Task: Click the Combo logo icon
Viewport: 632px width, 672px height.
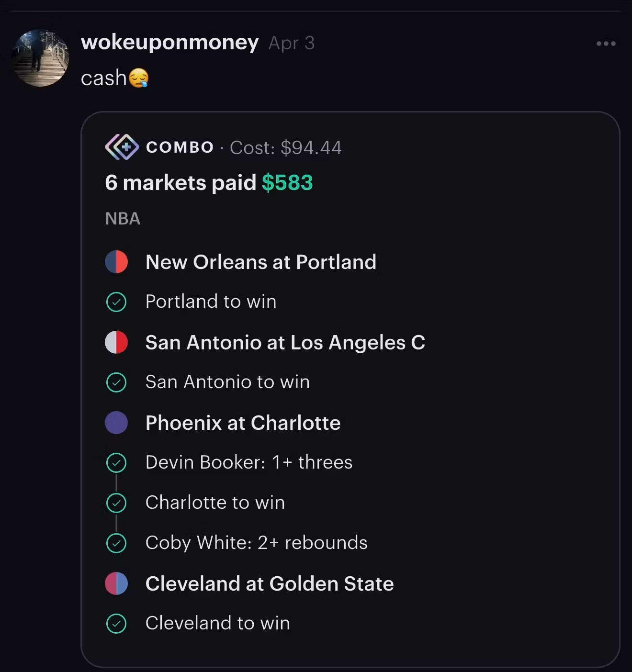Action: click(x=122, y=147)
